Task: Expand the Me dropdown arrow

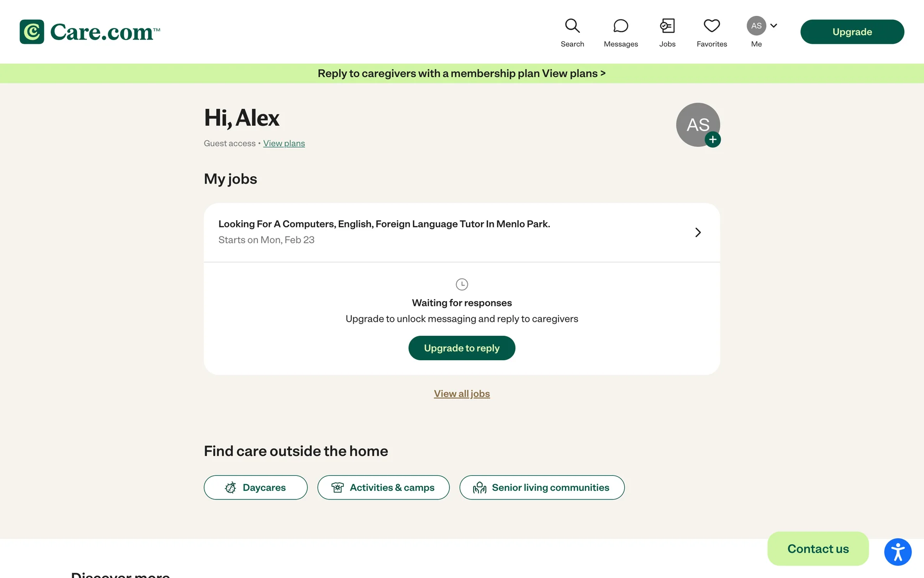Action: [774, 26]
